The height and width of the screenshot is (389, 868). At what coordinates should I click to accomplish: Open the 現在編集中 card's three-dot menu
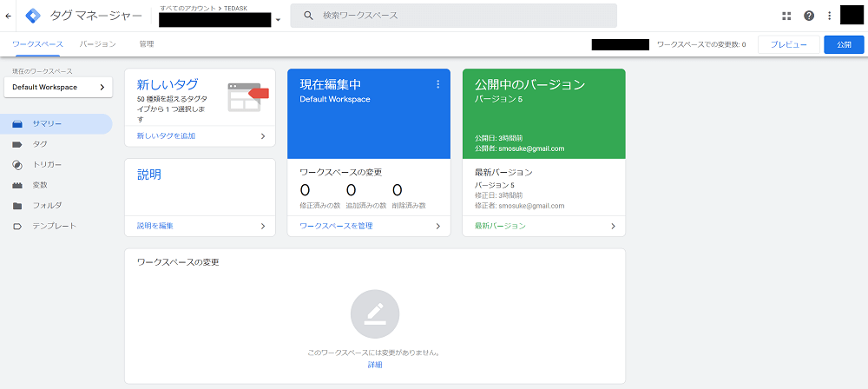(x=437, y=84)
